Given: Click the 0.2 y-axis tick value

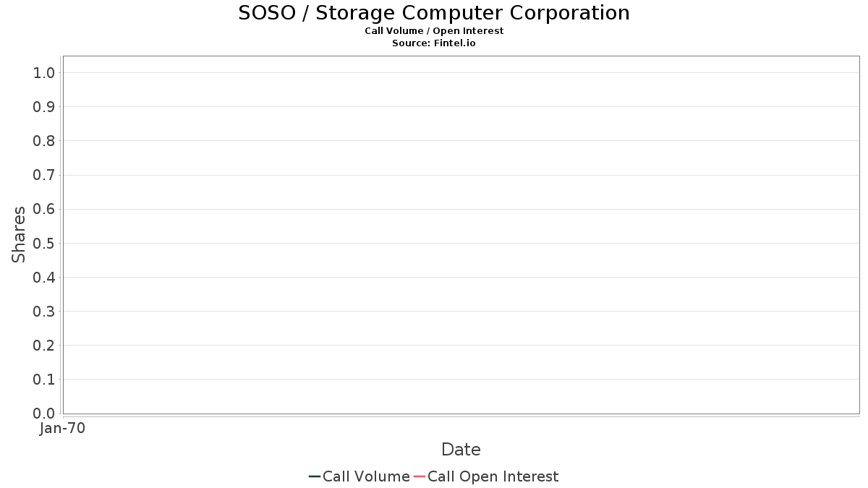Looking at the screenshot, I should (44, 346).
